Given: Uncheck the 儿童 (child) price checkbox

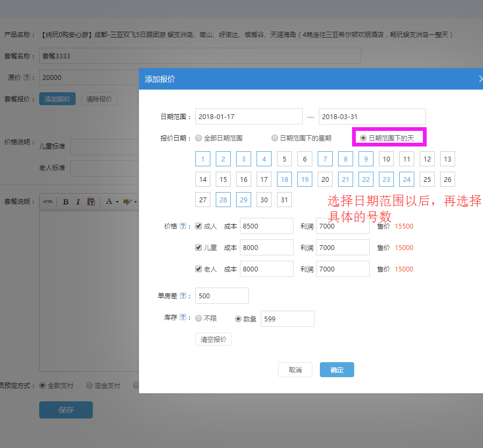Looking at the screenshot, I should click(x=198, y=247).
